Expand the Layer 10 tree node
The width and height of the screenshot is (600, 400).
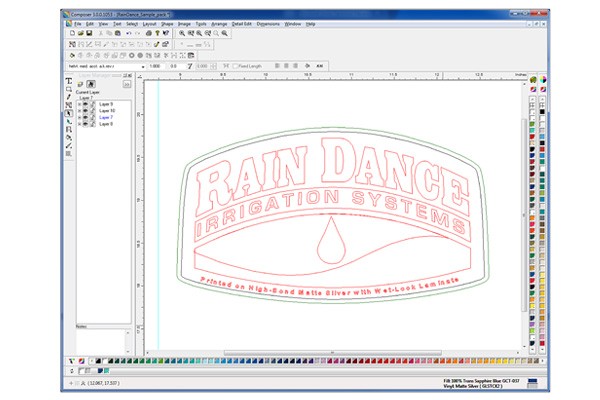click(79, 111)
